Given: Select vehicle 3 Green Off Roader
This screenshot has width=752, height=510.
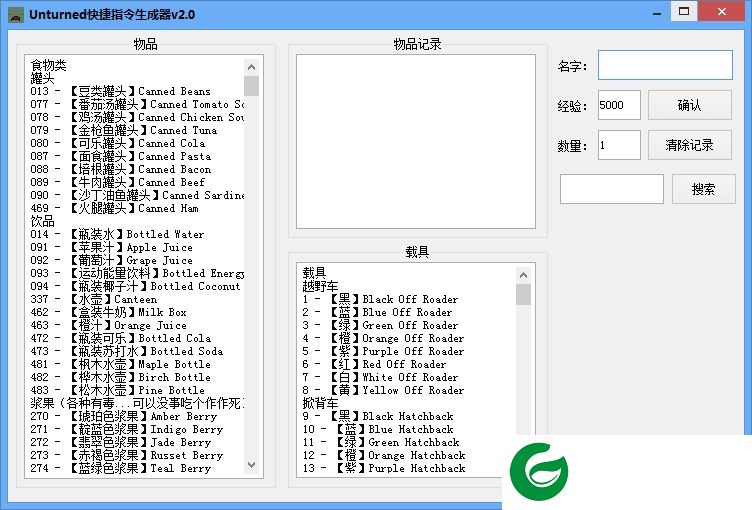Looking at the screenshot, I should [380, 325].
